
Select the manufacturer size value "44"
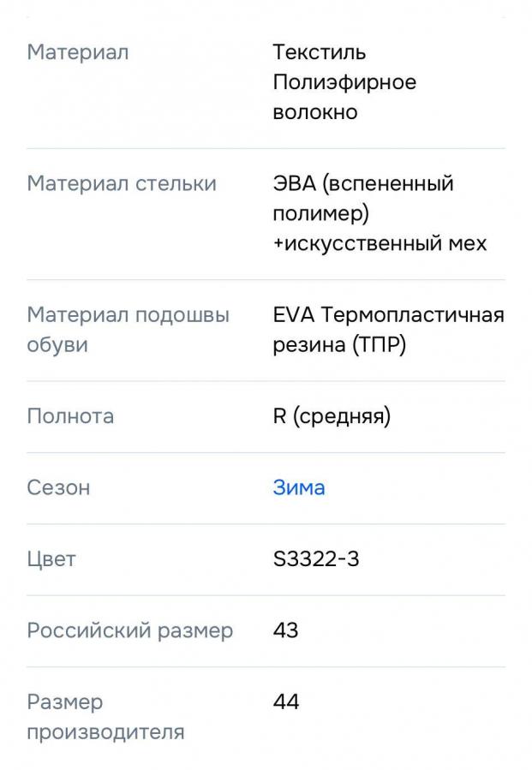(x=286, y=702)
